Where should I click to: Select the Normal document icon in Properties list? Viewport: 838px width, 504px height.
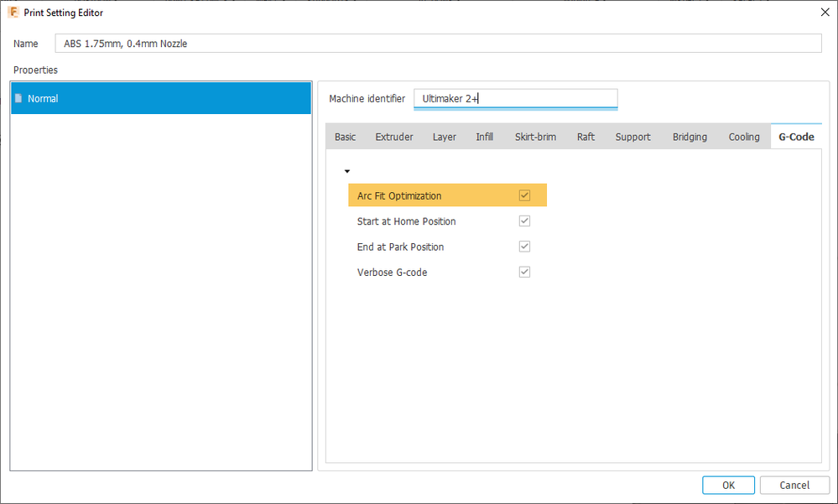[18, 98]
